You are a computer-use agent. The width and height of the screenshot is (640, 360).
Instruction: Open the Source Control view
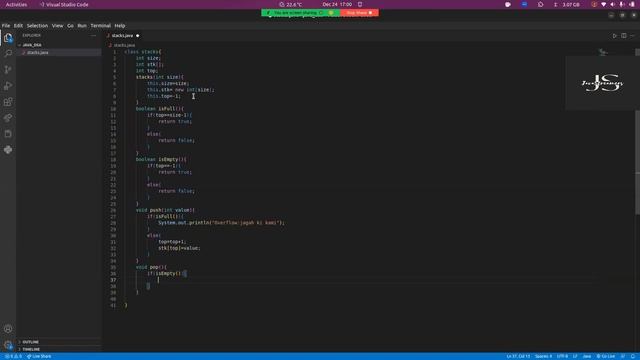[8, 70]
